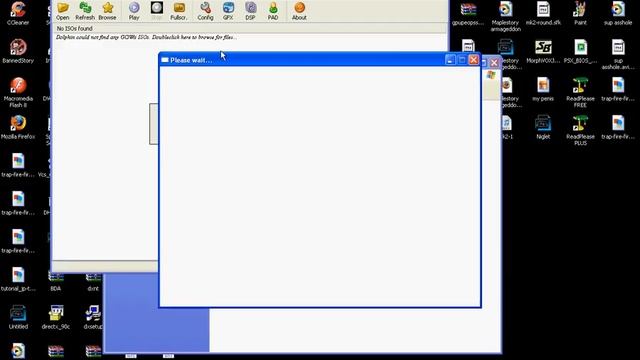Select the tutorial_jp-t... file on the desktop

point(18,279)
